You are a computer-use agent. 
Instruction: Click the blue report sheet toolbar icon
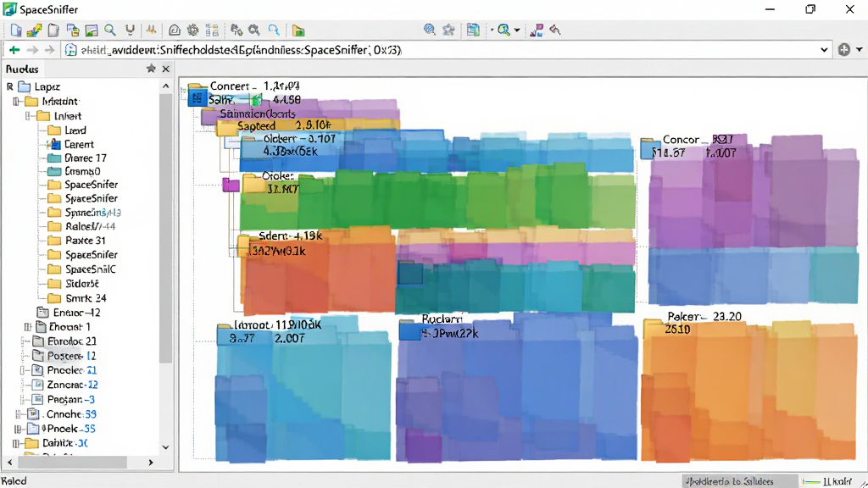pos(473,30)
